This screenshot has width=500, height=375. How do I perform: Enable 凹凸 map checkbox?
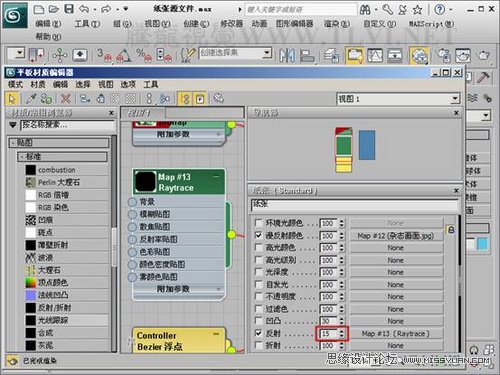(x=258, y=321)
